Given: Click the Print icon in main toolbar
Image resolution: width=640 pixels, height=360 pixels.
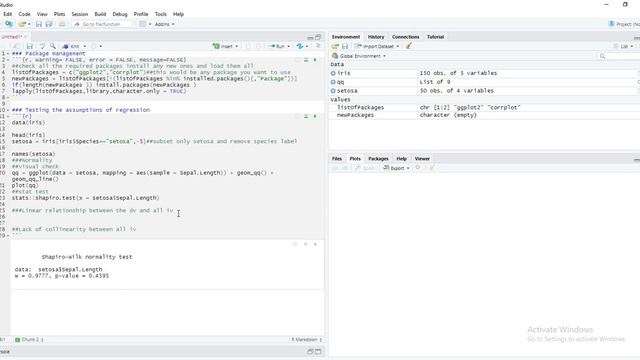Looking at the screenshot, I should [62, 24].
